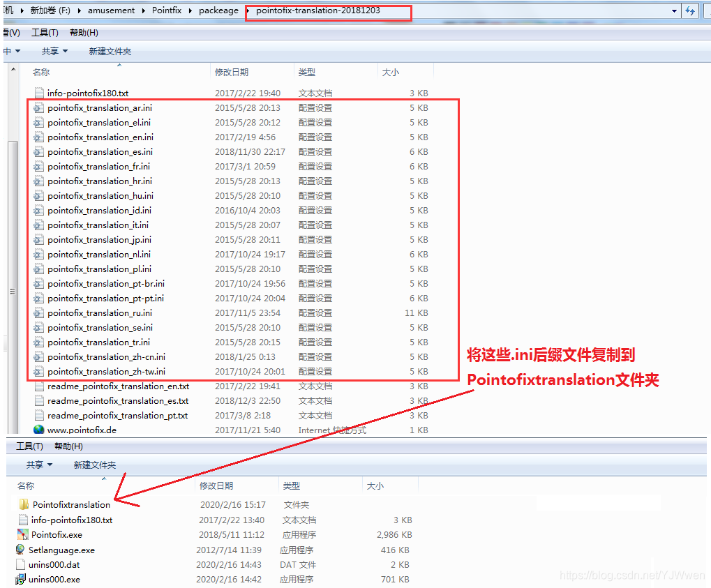Click the Setlanguage.exe application icon

click(20, 550)
